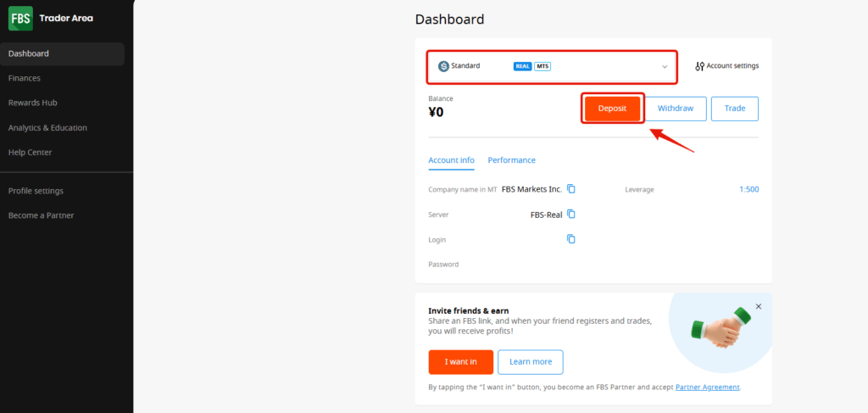Click Learn more about inviting friends
The height and width of the screenshot is (413, 868).
531,361
